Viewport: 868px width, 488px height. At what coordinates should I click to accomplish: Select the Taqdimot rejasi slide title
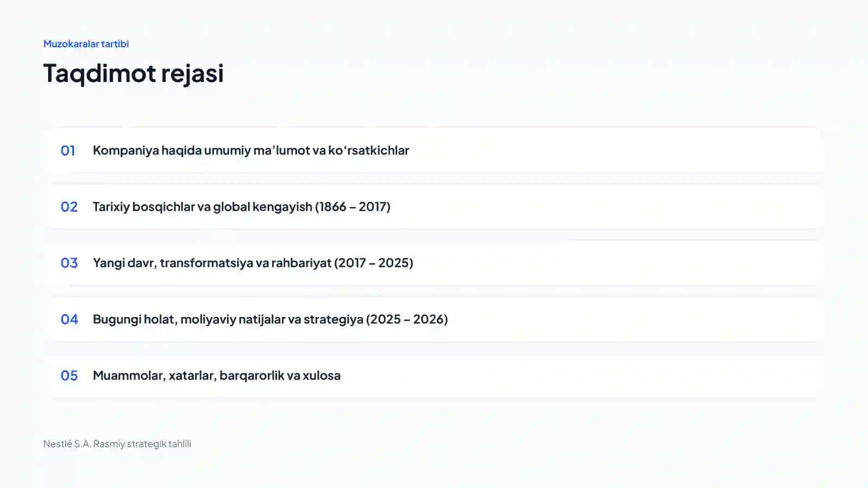(133, 73)
